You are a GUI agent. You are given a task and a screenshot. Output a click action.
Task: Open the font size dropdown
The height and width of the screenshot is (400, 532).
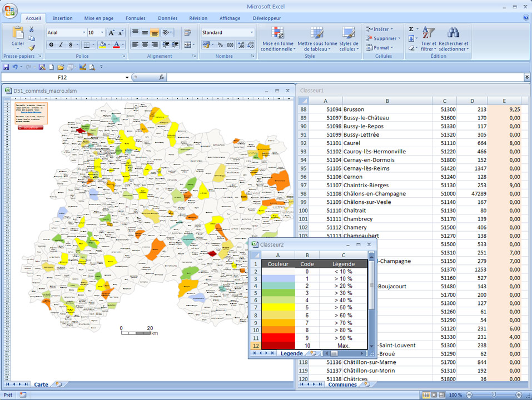click(x=102, y=33)
